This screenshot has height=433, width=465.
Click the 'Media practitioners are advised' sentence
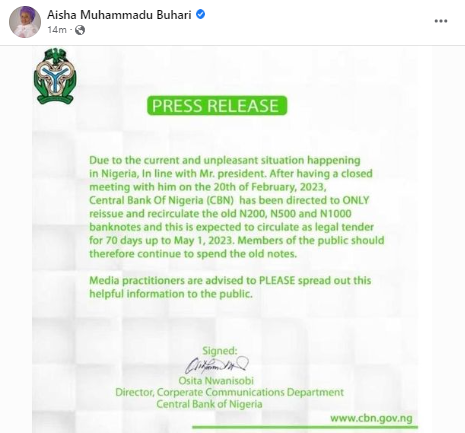[230, 287]
